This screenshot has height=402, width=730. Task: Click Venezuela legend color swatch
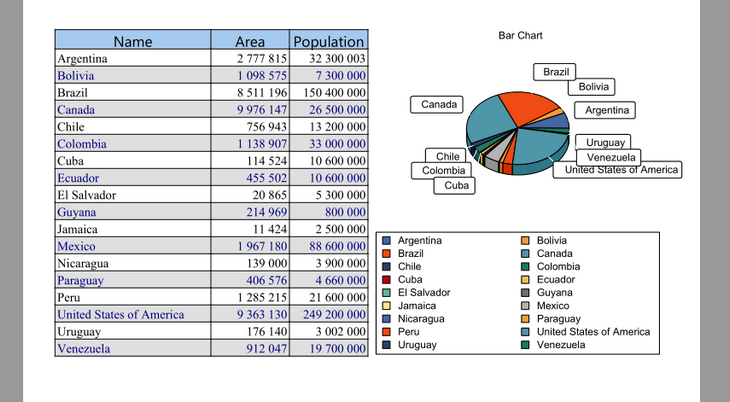(x=525, y=345)
